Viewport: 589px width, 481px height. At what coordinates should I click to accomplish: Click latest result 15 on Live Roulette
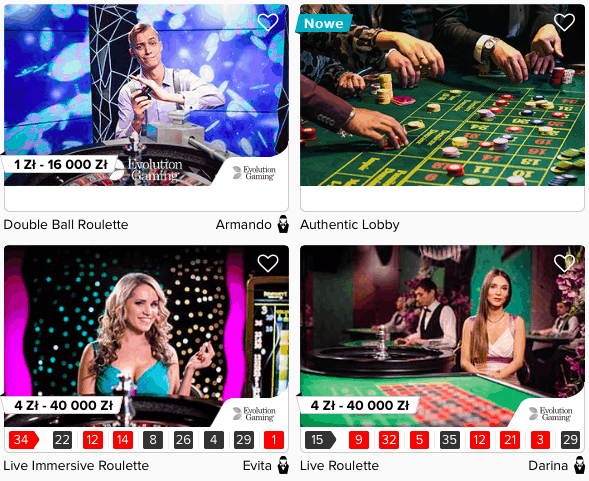(320, 440)
